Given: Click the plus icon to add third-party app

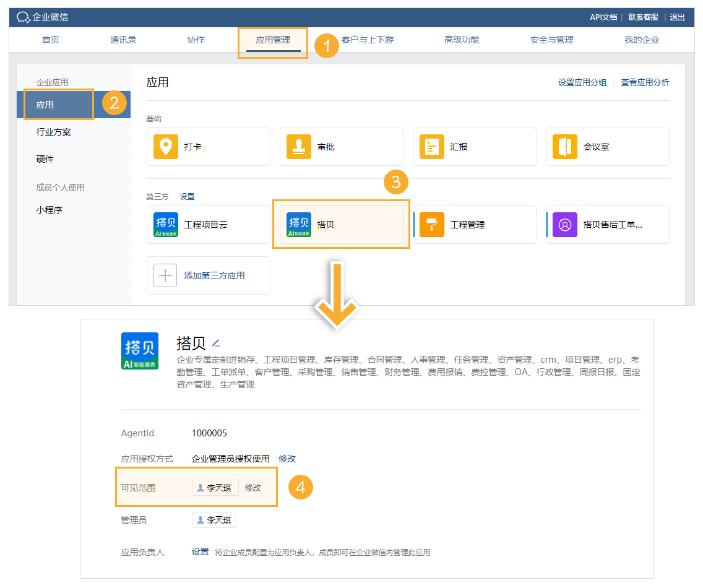Looking at the screenshot, I should coord(165,275).
